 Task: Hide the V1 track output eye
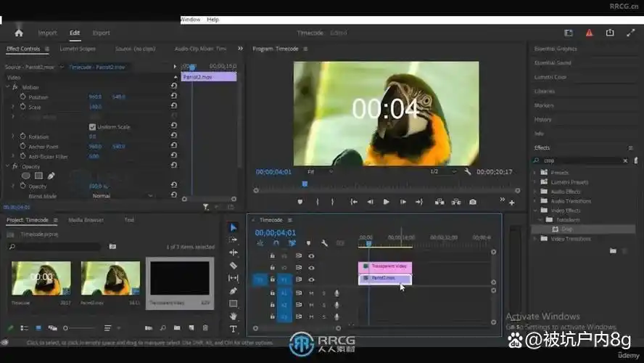(x=311, y=279)
